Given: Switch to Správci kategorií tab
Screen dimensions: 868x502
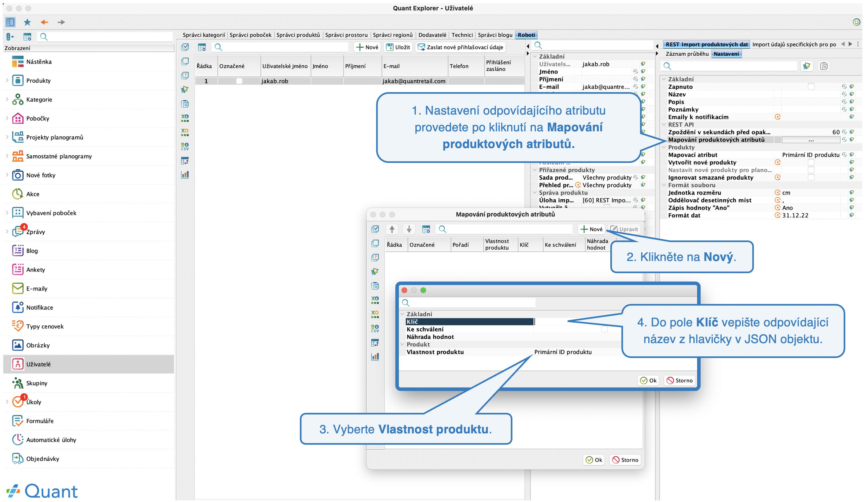Looking at the screenshot, I should [204, 35].
